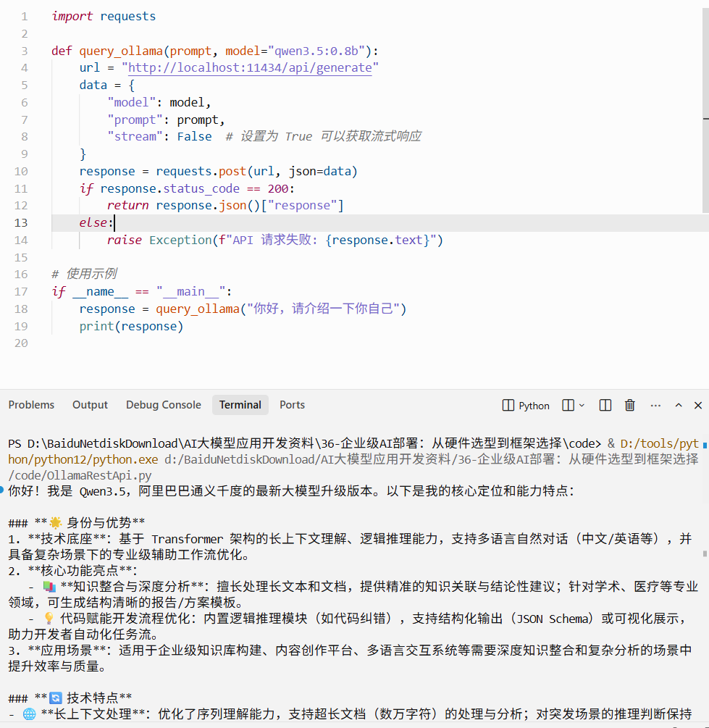Viewport: 709px width, 728px height.
Task: Click split terminal icon beside the trash icon
Action: (605, 406)
